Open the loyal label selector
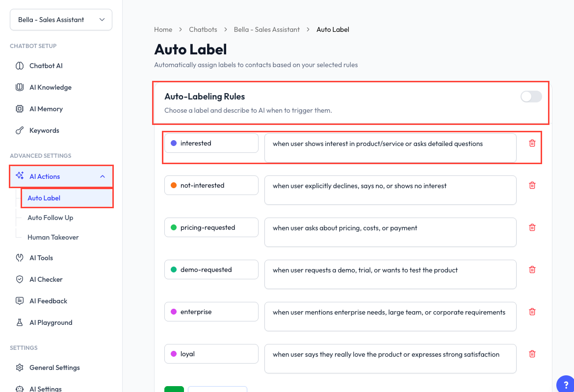Image resolution: width=574 pixels, height=392 pixels. pos(211,354)
